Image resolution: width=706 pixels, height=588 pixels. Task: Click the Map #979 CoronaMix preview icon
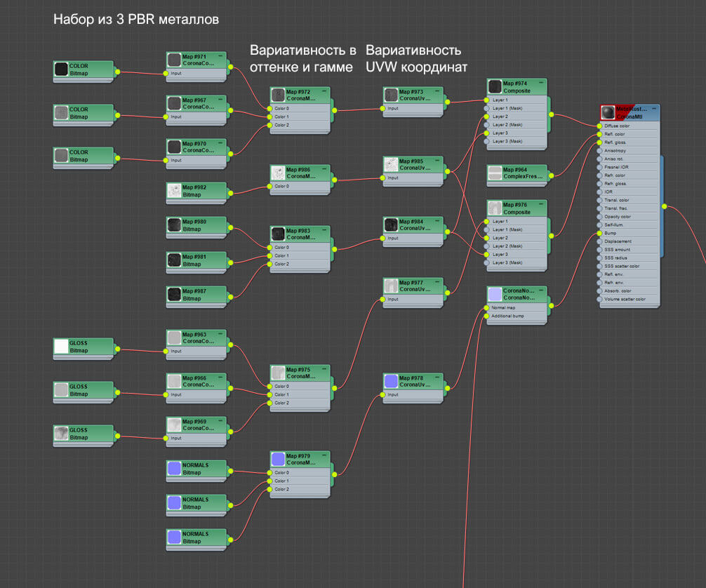tap(277, 457)
